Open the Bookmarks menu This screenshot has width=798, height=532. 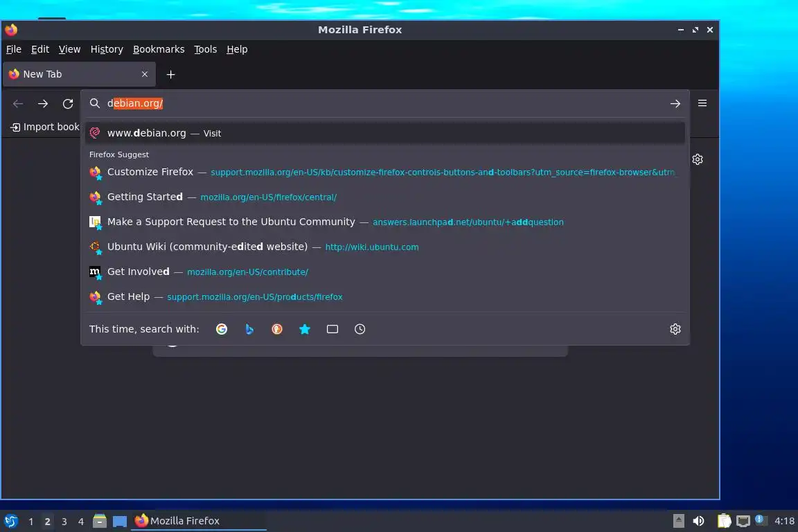159,49
